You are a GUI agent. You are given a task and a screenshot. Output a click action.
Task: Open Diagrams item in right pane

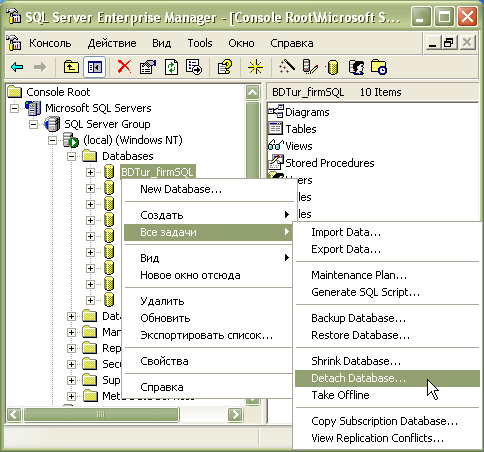tap(299, 112)
